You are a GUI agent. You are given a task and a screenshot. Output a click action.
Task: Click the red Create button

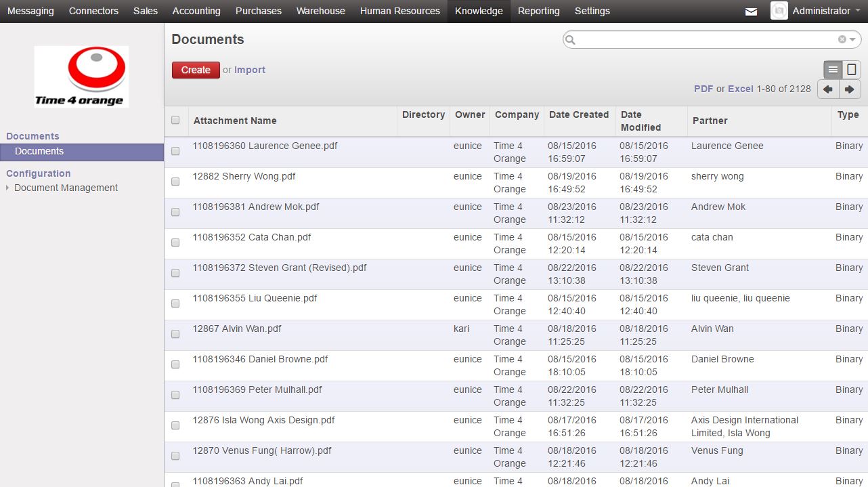(196, 70)
